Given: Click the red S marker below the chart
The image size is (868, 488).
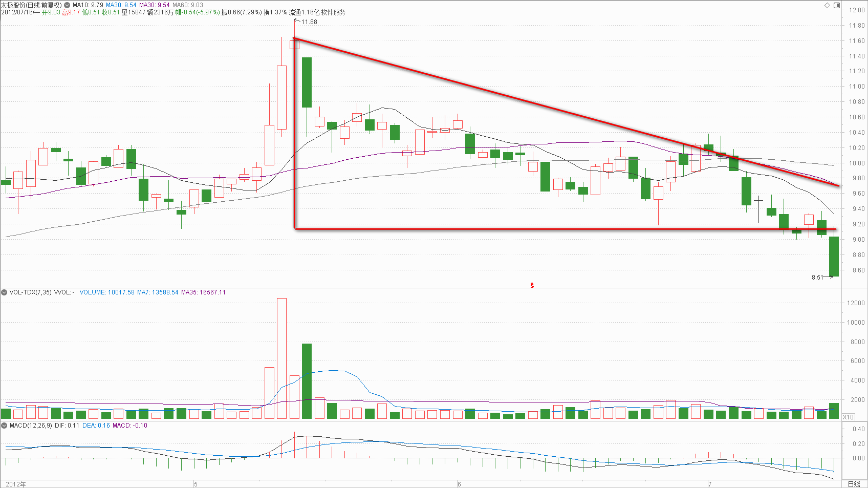Looking at the screenshot, I should coord(532,285).
